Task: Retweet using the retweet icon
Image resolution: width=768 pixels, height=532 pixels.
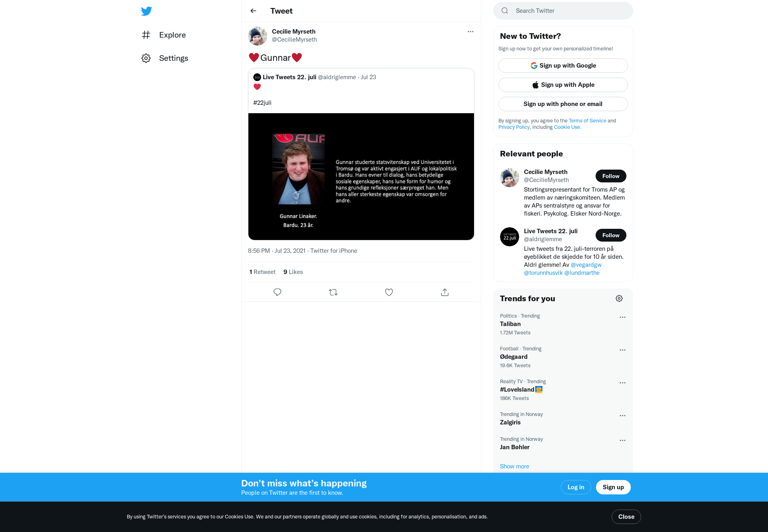Action: coord(333,292)
